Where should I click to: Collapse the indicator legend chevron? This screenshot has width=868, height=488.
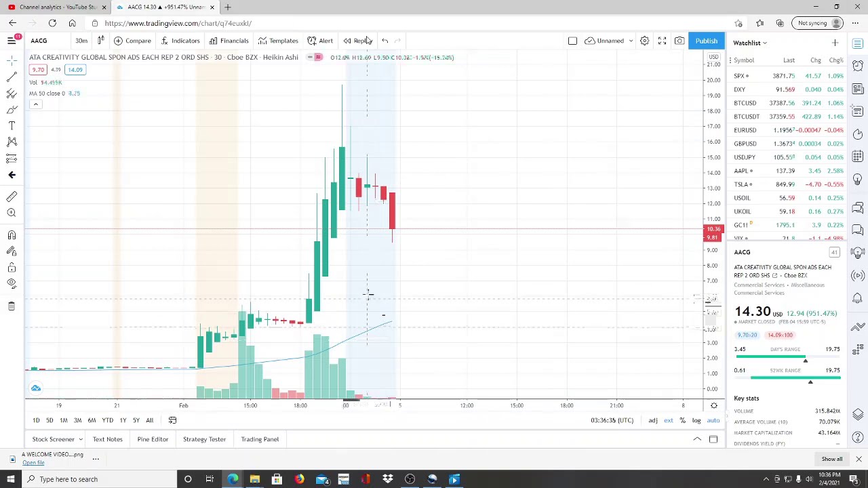click(35, 104)
